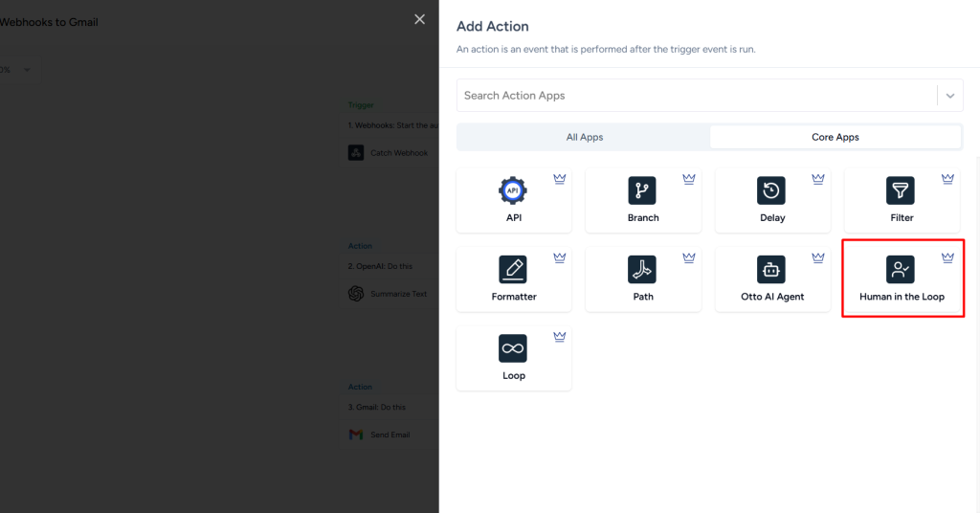Click the Gmail icon in workflow
This screenshot has height=513, width=980.
tap(355, 435)
